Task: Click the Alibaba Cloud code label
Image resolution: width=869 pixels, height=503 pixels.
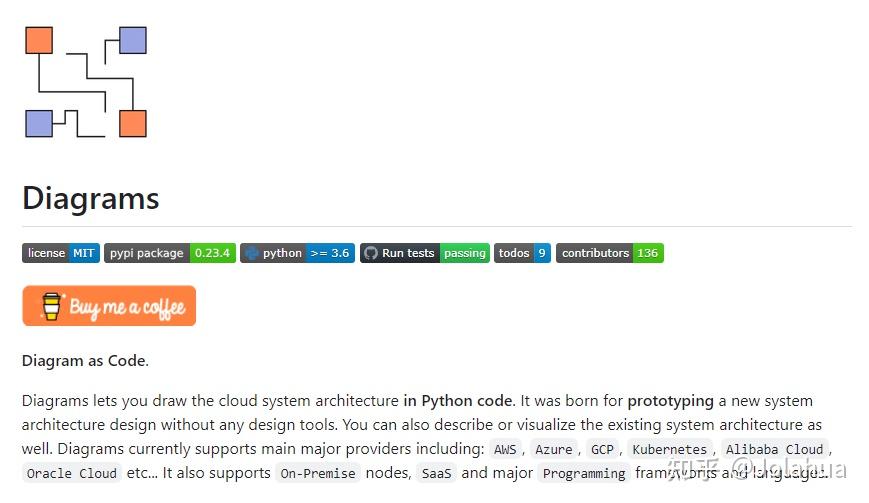Action: click(x=774, y=450)
